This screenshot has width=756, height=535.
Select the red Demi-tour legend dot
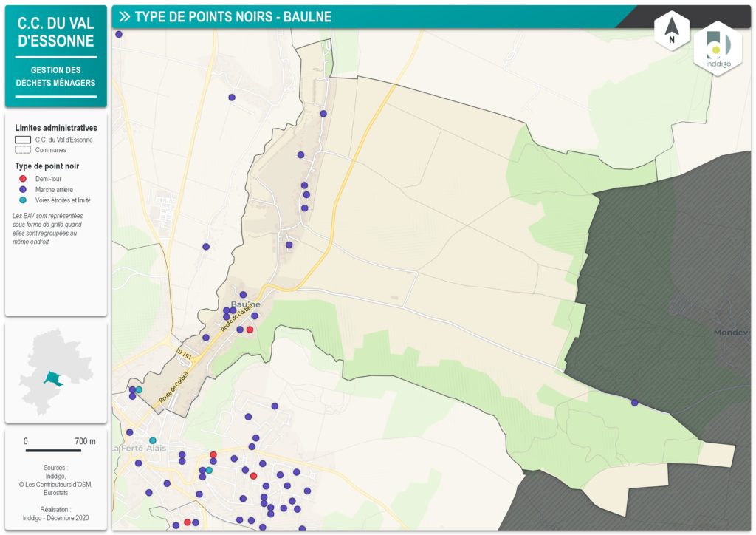tap(22, 179)
